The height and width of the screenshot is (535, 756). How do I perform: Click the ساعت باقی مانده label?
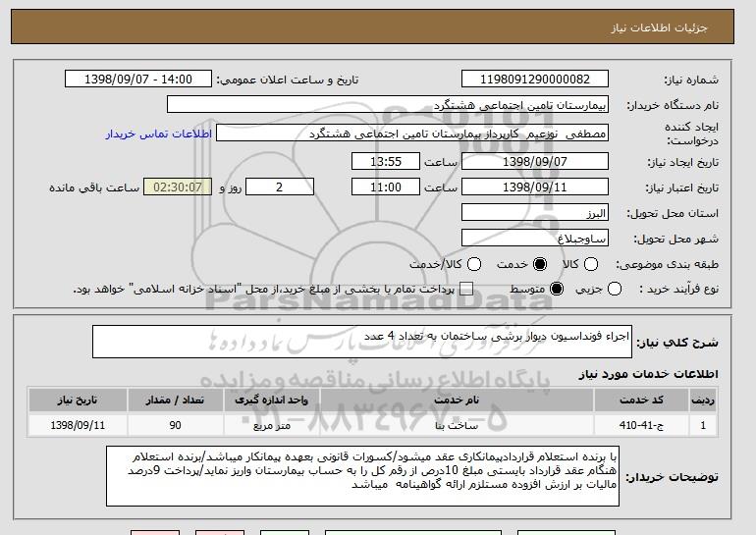click(94, 187)
